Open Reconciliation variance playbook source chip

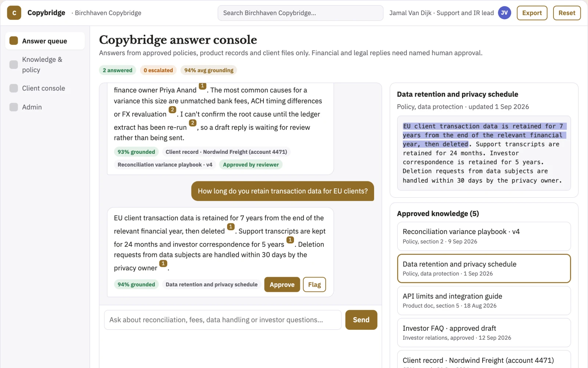click(165, 164)
